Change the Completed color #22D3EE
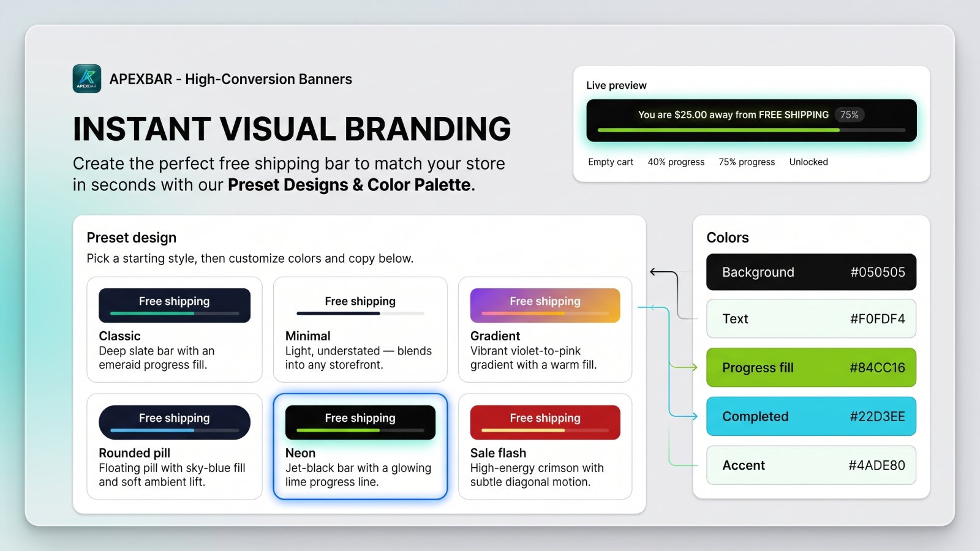The image size is (980, 551). click(812, 416)
